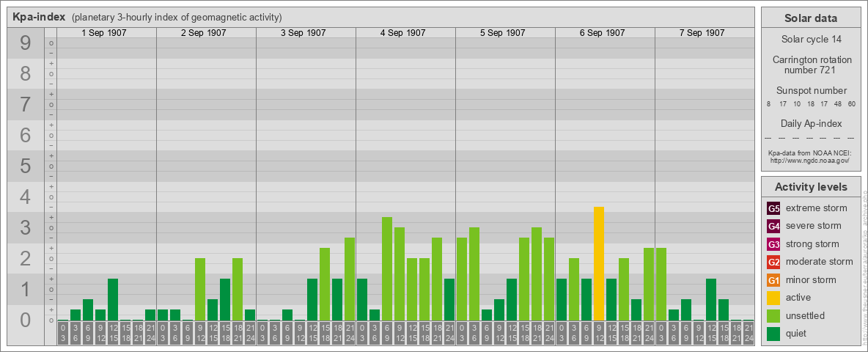Click the Daily Ap-index label
The height and width of the screenshot is (352, 868).
click(x=811, y=123)
